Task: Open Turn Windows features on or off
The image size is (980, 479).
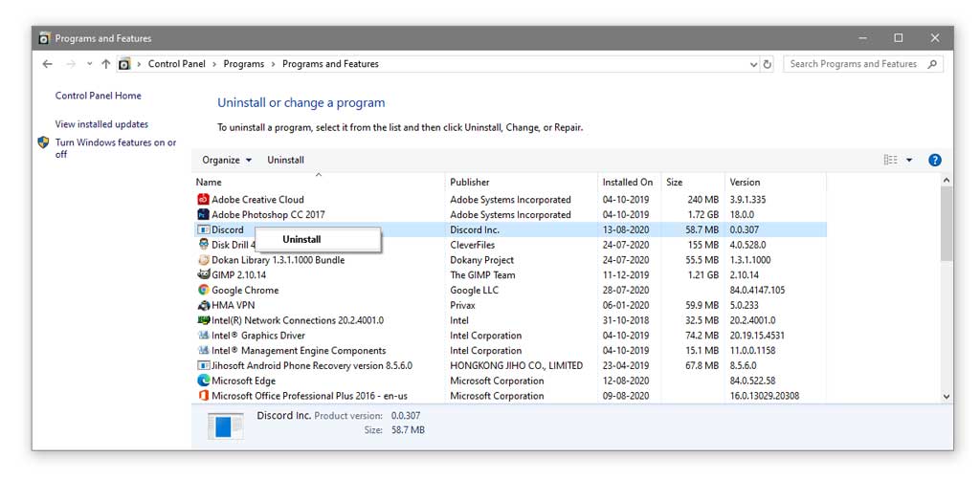Action: (116, 148)
